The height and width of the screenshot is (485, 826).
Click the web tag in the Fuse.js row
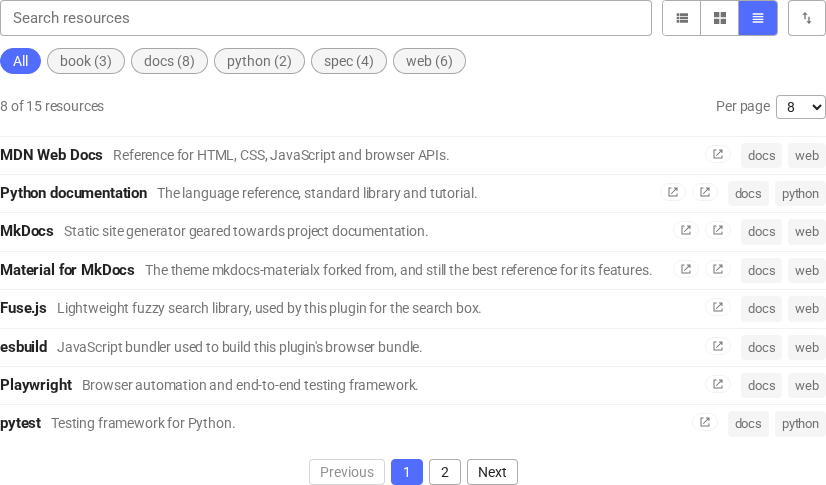coord(807,308)
